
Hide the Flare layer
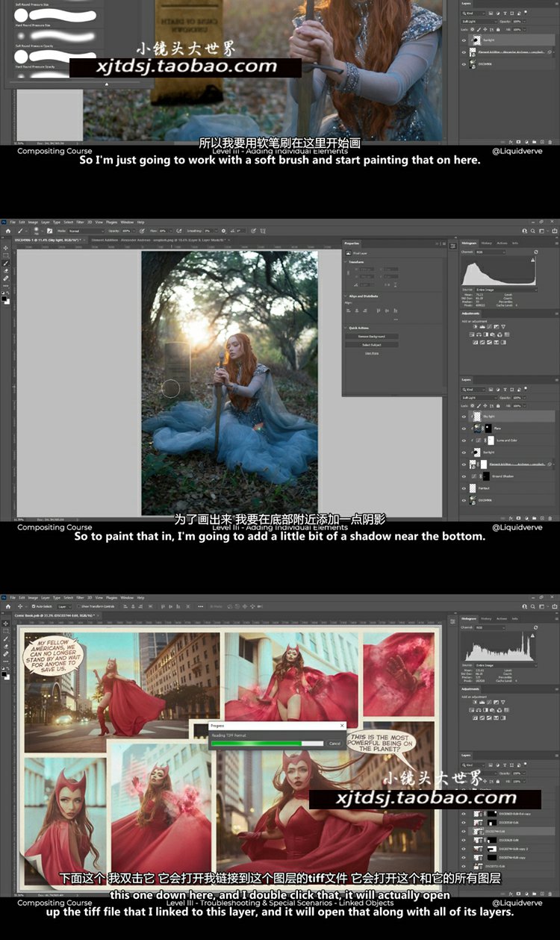click(x=464, y=429)
